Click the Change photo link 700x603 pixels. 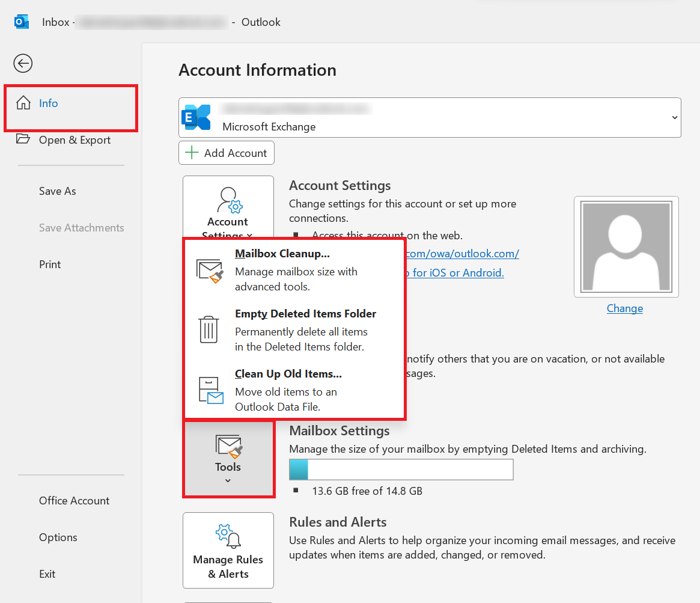tap(624, 308)
